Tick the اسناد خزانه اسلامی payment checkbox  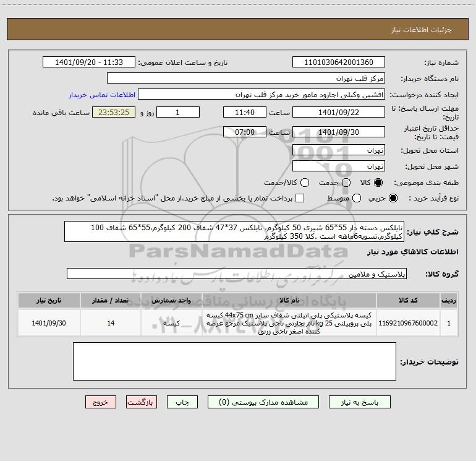click(x=300, y=198)
